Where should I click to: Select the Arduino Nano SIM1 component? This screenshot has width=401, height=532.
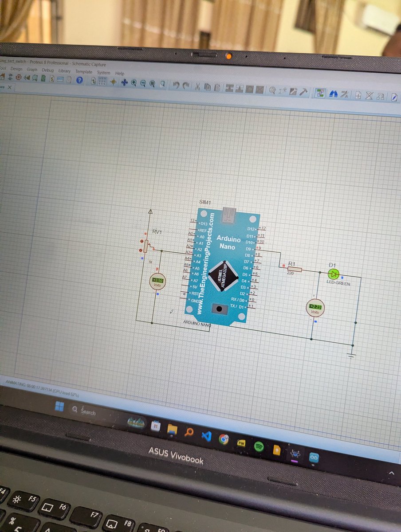[222, 266]
